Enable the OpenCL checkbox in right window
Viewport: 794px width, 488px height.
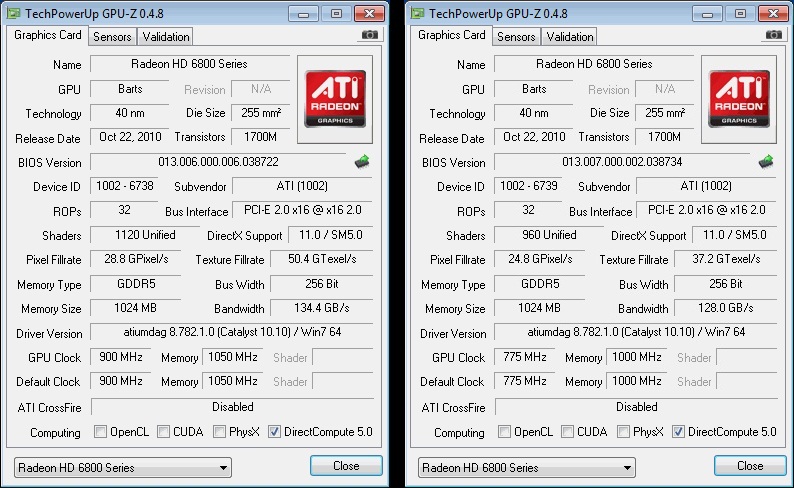504,432
